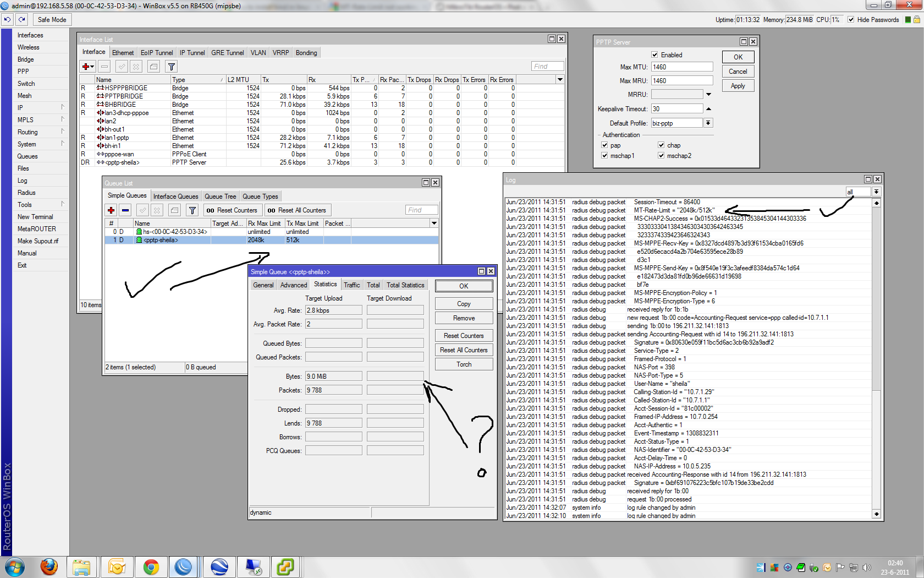
Task: Click the red plus add icon in Interface List
Action: [86, 67]
